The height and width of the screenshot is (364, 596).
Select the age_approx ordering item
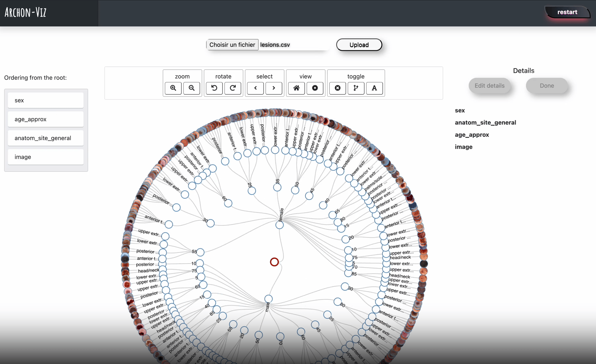pos(46,119)
